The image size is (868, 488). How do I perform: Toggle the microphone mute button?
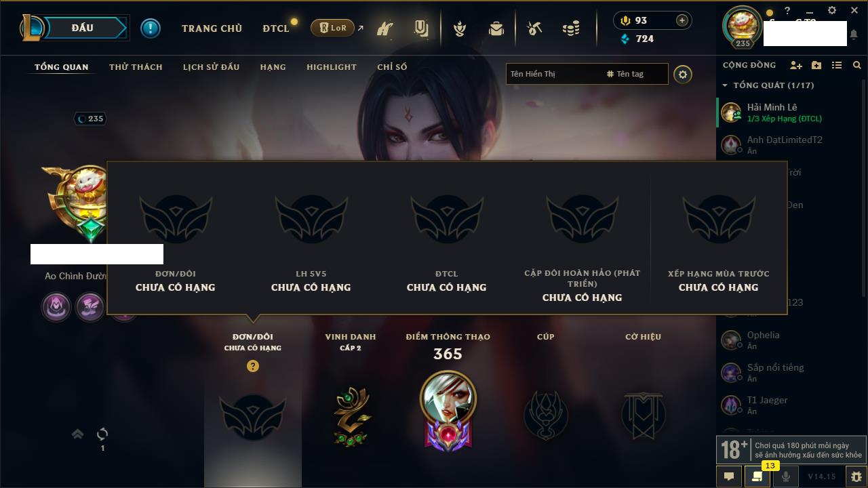tap(786, 476)
